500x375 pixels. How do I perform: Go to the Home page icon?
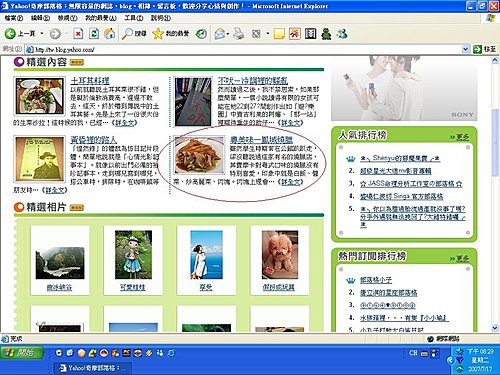[110, 33]
